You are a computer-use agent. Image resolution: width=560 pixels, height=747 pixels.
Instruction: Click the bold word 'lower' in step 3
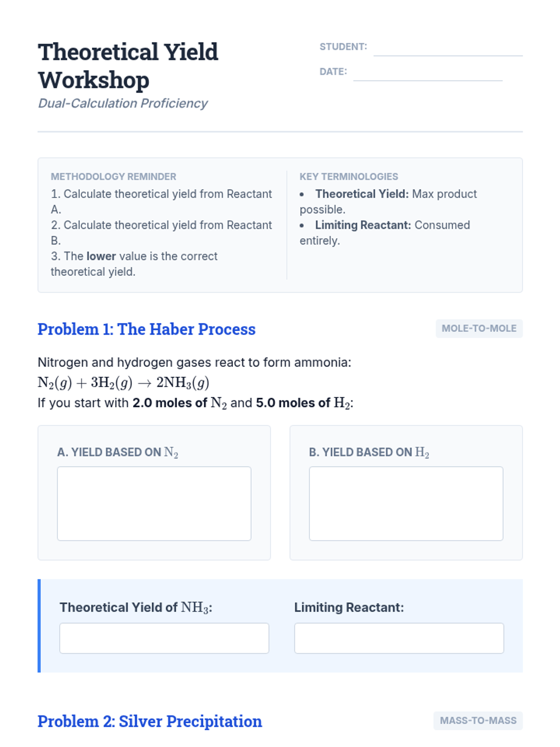click(101, 256)
